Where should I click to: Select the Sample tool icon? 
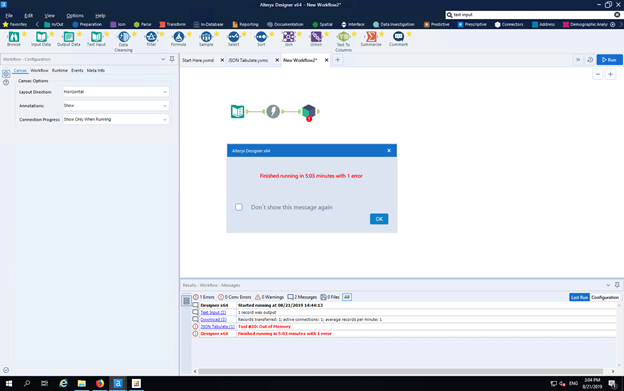(206, 37)
